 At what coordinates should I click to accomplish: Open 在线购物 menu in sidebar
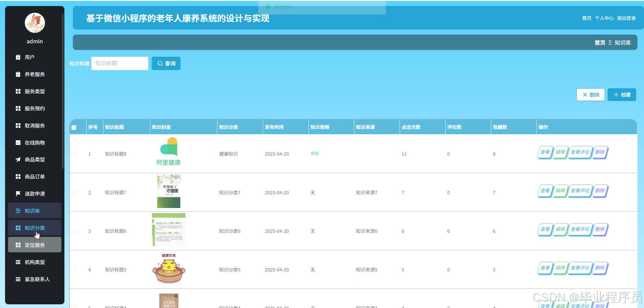point(35,143)
